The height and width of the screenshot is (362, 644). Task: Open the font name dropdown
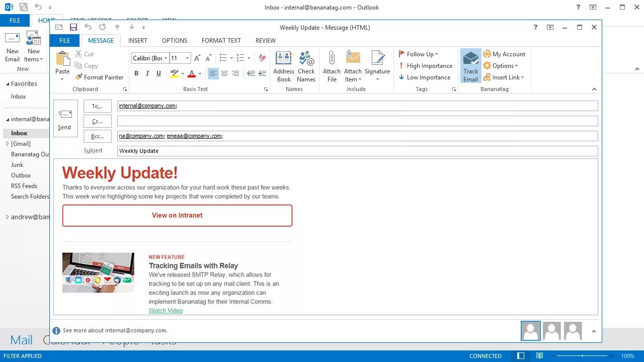tap(166, 58)
